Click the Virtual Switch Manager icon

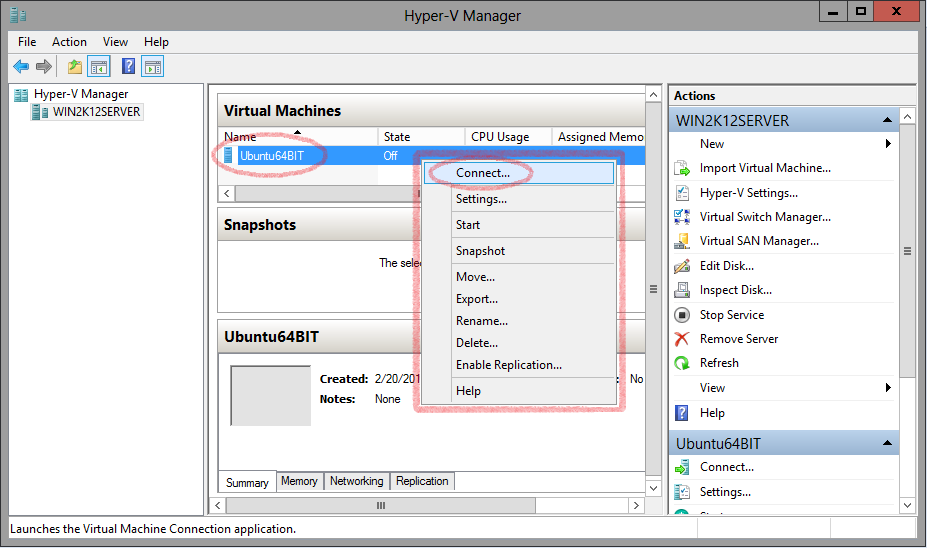682,217
